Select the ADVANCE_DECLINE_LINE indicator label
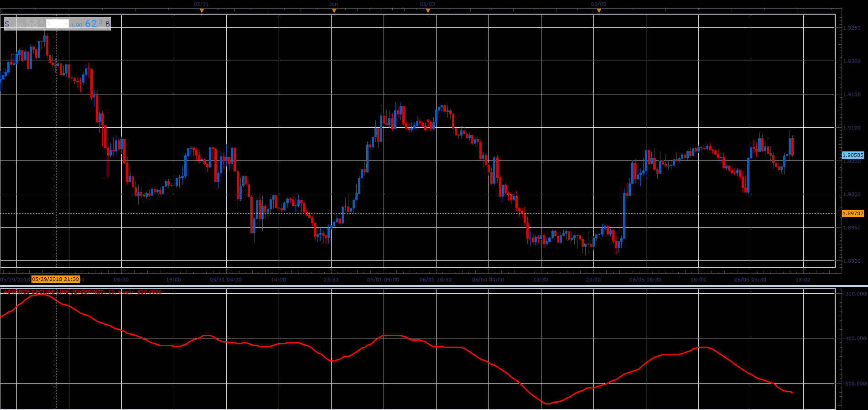Viewport: 868px width, 410px height. click(83, 292)
